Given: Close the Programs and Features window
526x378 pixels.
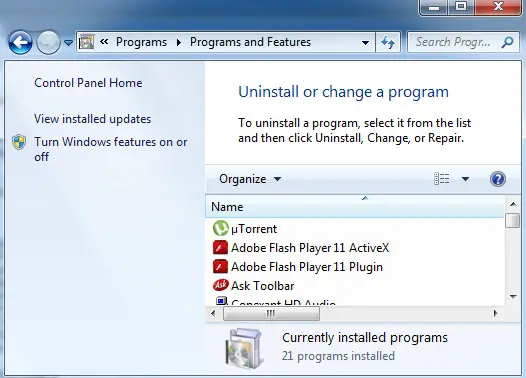Looking at the screenshot, I should click(x=498, y=7).
